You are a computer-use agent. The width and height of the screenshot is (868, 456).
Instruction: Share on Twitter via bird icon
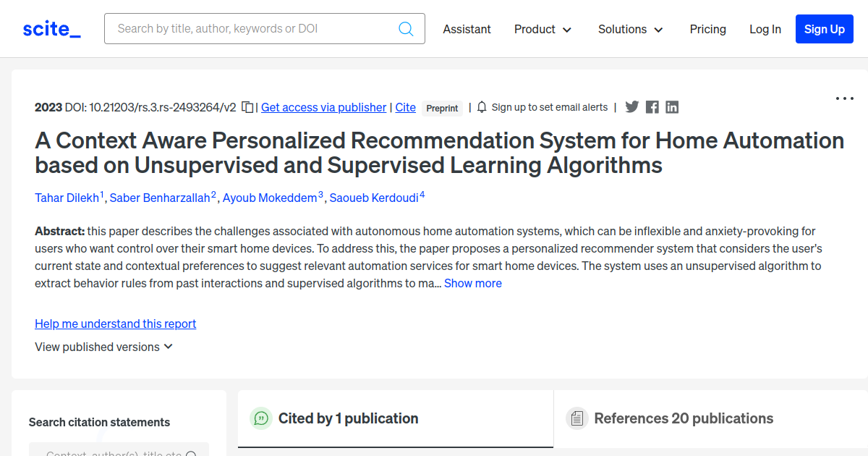(x=632, y=107)
